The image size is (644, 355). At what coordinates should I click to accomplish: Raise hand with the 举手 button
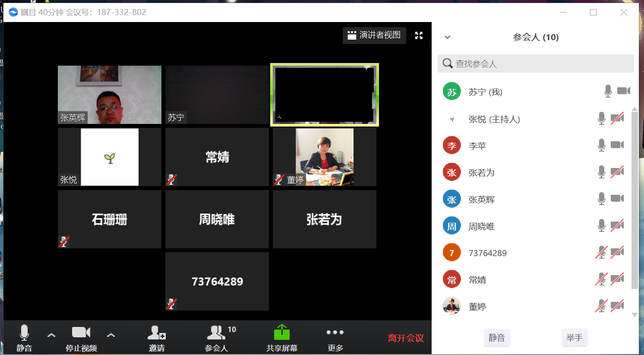[575, 338]
